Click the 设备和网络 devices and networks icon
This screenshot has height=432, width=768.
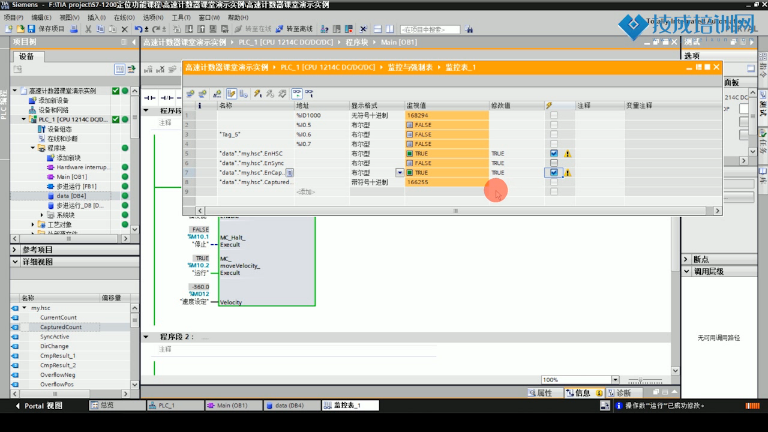coord(32,110)
